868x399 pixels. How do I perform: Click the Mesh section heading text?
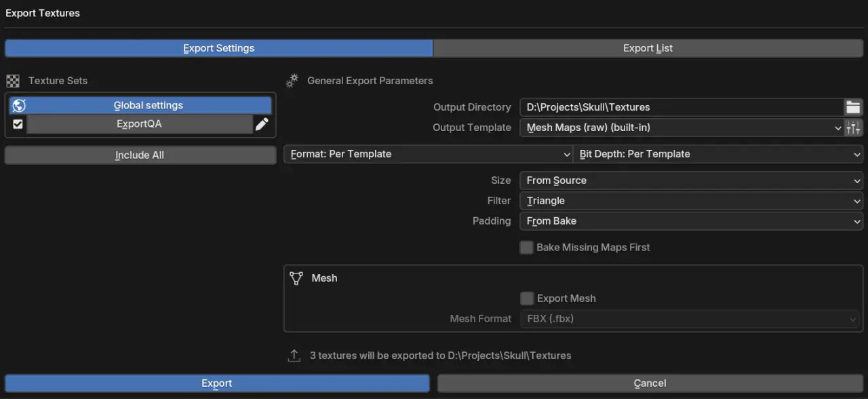click(324, 278)
